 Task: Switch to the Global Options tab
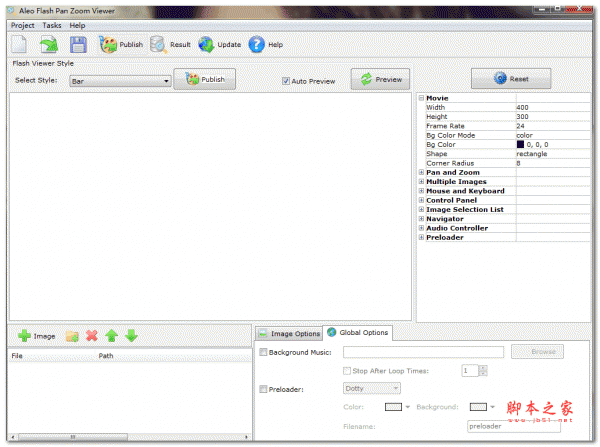(x=357, y=332)
